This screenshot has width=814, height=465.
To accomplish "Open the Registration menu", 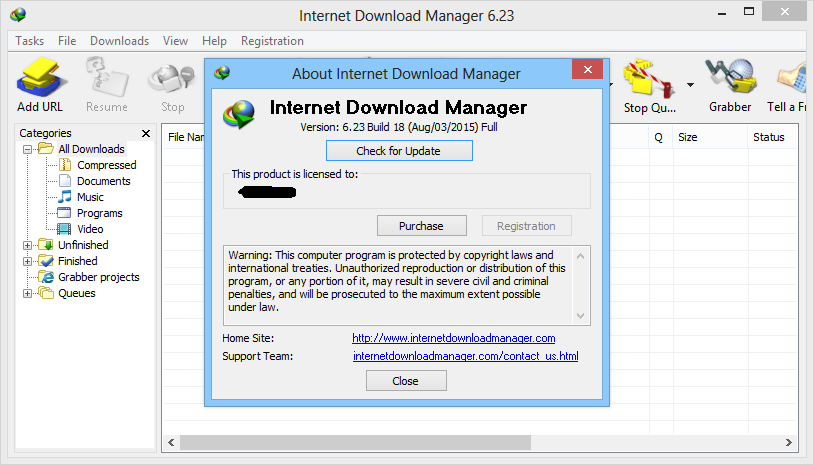I will 272,41.
